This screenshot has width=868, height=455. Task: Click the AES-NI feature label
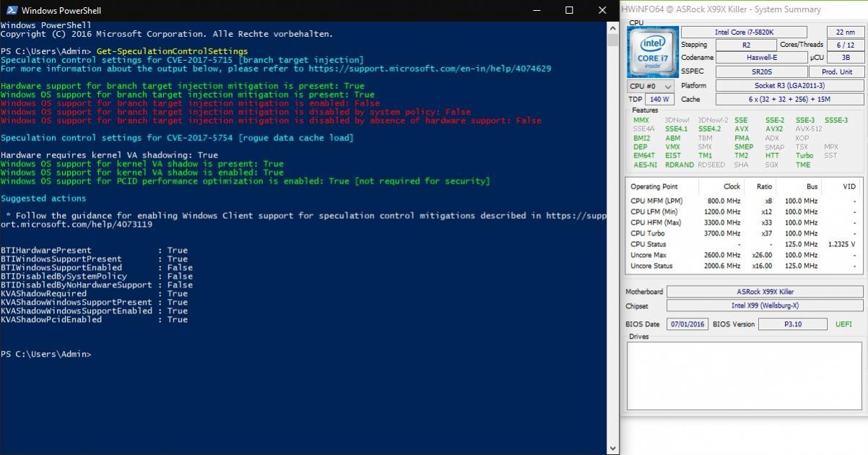[x=645, y=165]
